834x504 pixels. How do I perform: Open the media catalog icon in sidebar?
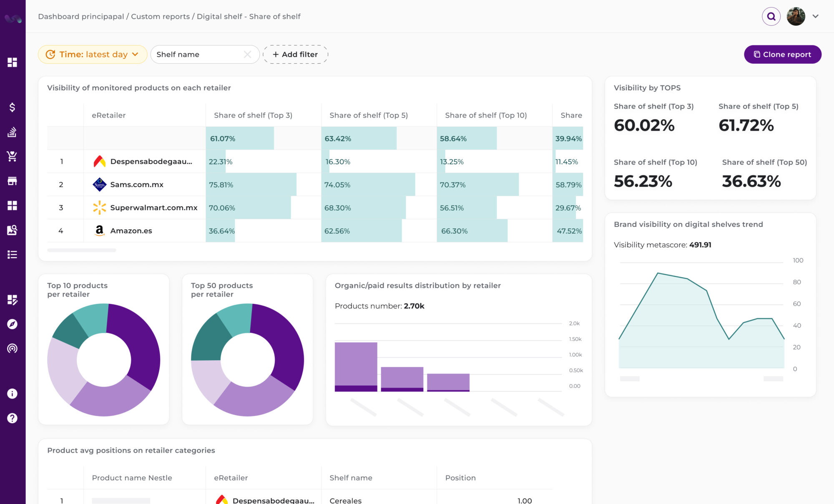(x=13, y=230)
